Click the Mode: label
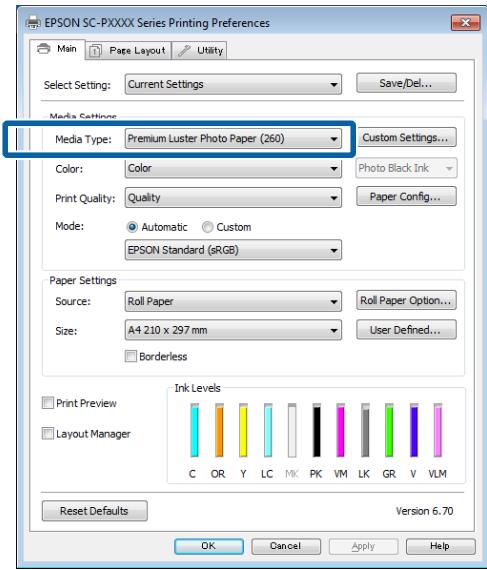 pos(69,226)
